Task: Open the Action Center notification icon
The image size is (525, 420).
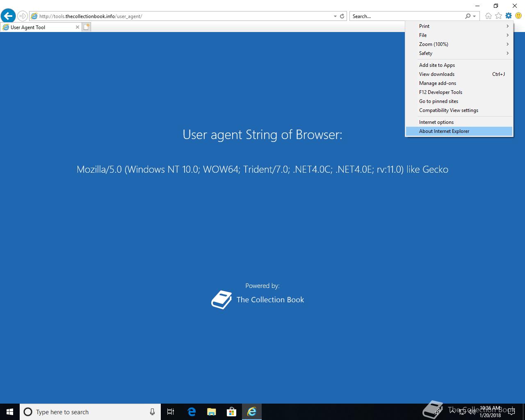Action: click(512, 412)
